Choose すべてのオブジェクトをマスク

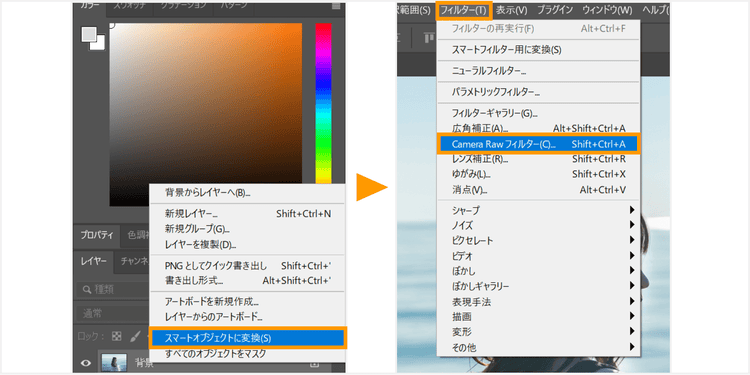[247, 354]
